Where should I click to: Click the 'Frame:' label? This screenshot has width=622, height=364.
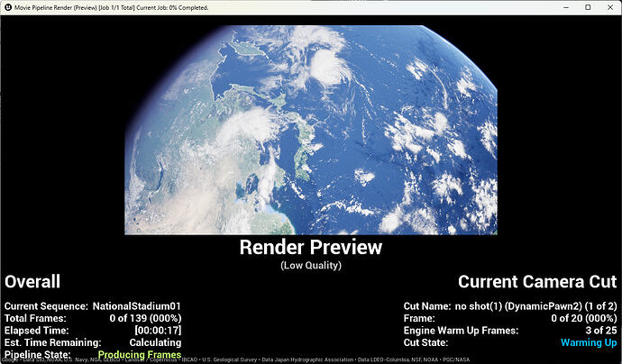[419, 318]
